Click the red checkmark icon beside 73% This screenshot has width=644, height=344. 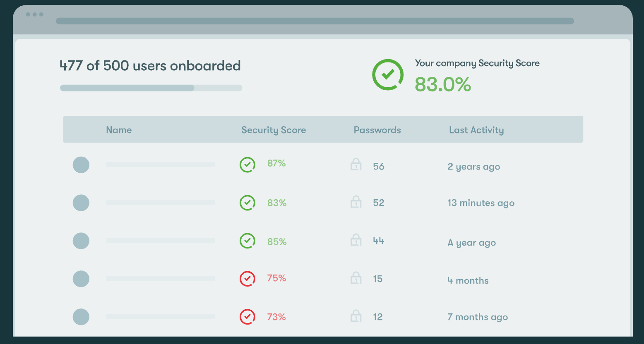(247, 317)
